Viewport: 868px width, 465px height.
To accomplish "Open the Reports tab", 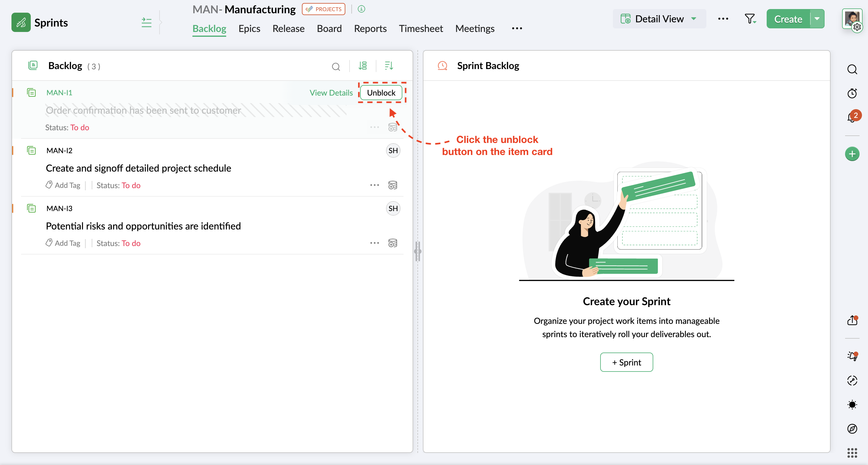I will tap(370, 29).
